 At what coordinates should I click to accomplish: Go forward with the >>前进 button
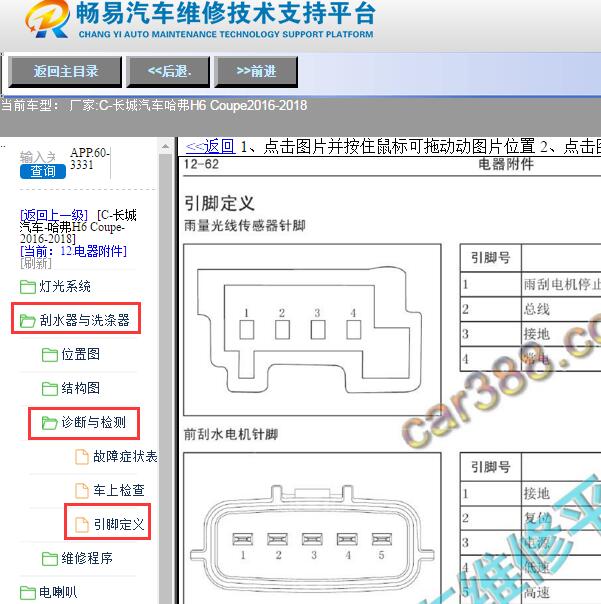pyautogui.click(x=256, y=72)
